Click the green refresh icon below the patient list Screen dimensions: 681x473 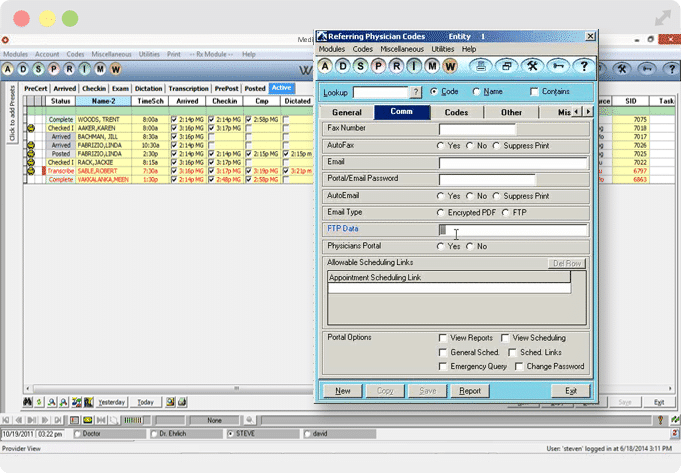[x=39, y=402]
